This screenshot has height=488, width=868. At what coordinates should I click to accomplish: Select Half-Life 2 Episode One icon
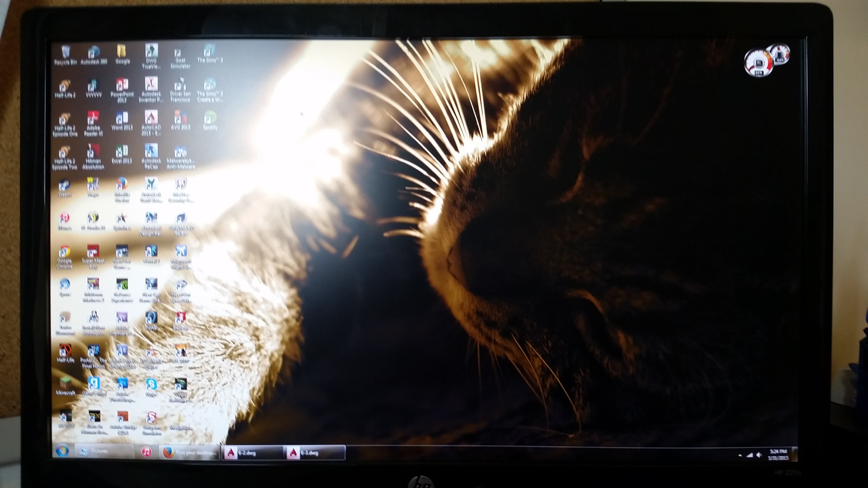point(65,125)
